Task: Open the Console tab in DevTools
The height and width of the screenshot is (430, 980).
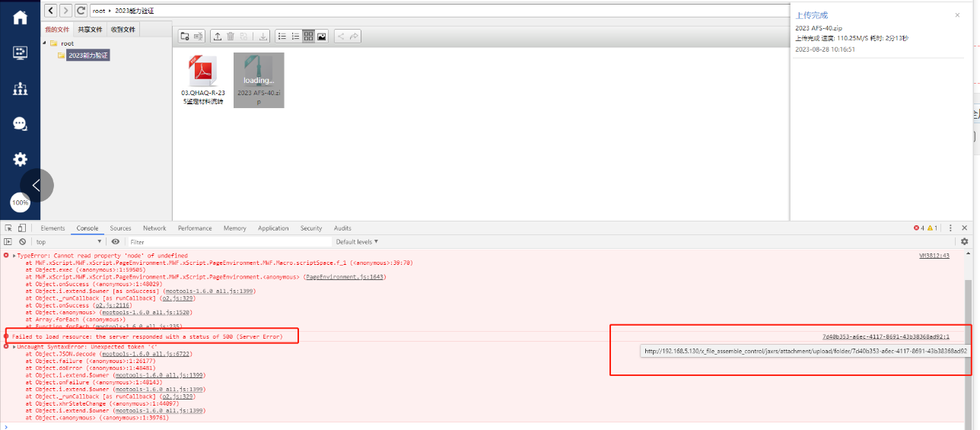Action: [x=87, y=228]
